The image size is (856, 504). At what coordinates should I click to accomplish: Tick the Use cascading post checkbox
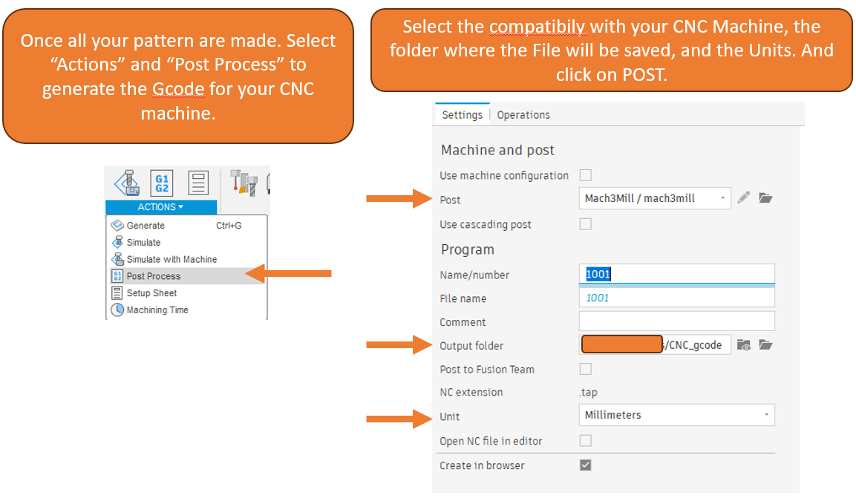[x=586, y=224]
